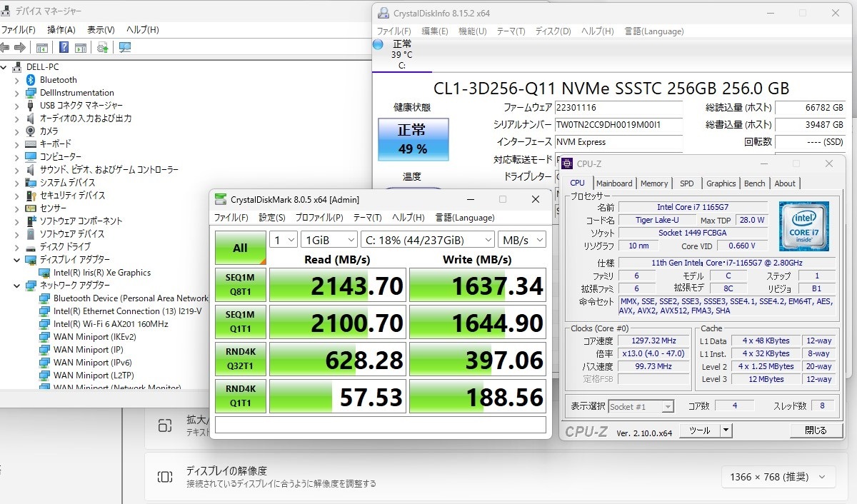Select Intel(R) Wi-Fi 6 AX201 160MHz adapter
This screenshot has height=504, width=857.
(111, 324)
